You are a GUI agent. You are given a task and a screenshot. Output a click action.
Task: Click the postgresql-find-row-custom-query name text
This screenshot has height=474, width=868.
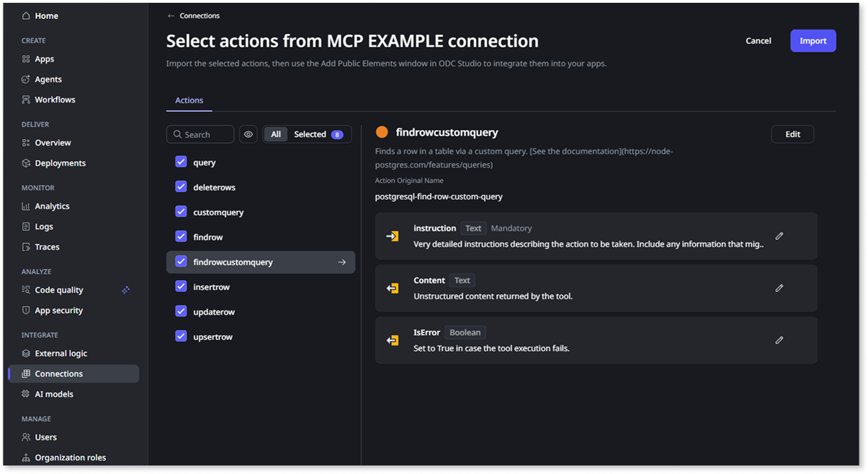pyautogui.click(x=439, y=197)
